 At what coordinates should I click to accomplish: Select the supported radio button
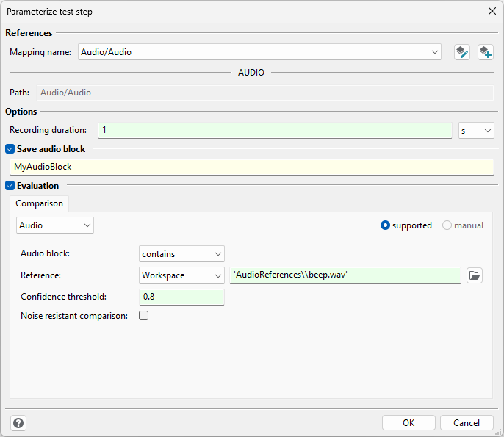pos(385,225)
